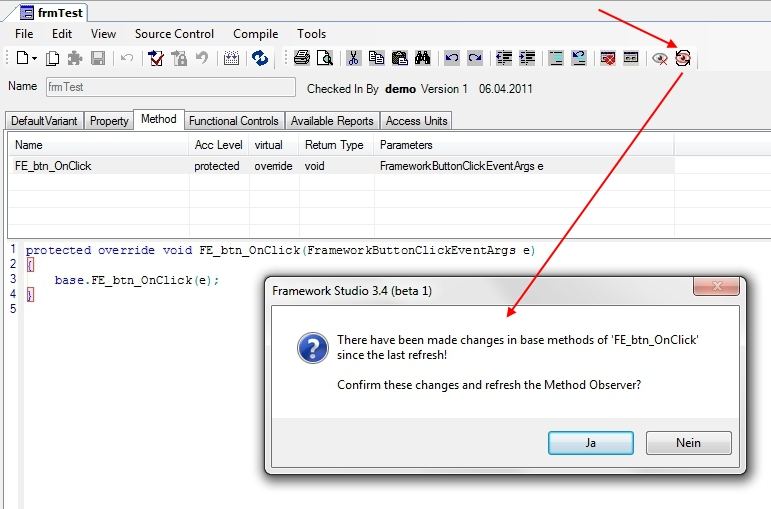The width and height of the screenshot is (771, 509).
Task: Open the Compile menu
Action: [255, 34]
